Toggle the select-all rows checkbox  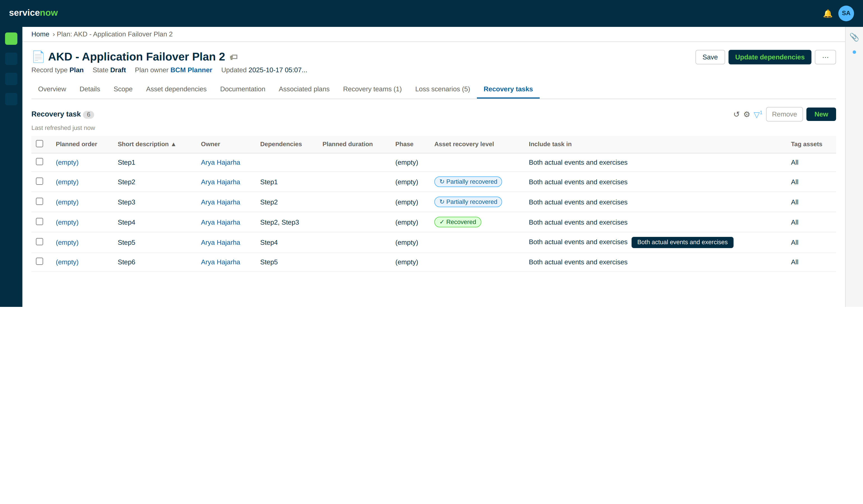pos(40,144)
